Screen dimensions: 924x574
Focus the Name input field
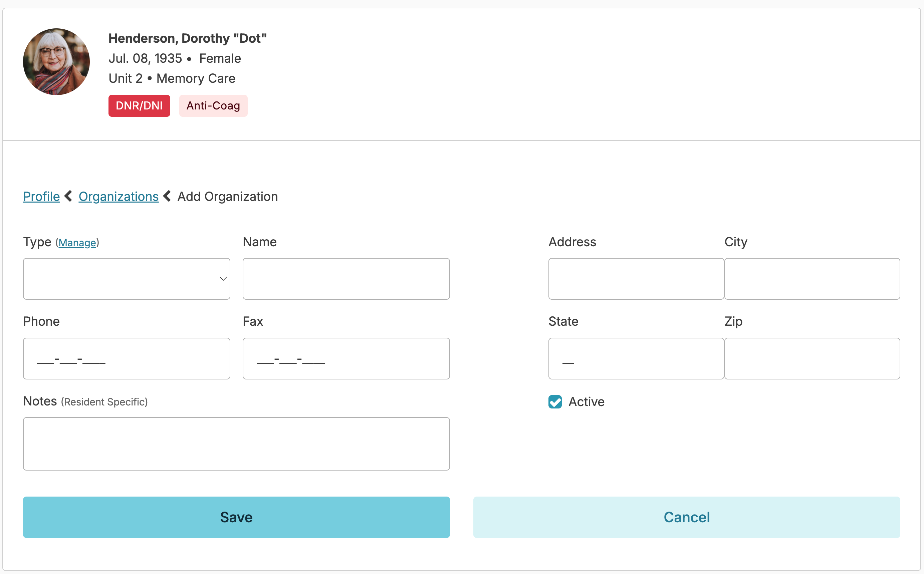coord(346,279)
